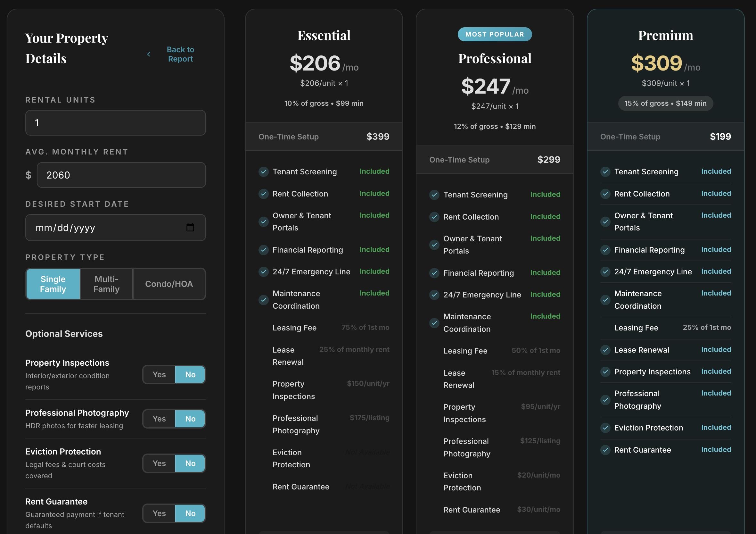Click the 15% of gross $149 min pill
Viewport: 756px width, 534px height.
665,104
